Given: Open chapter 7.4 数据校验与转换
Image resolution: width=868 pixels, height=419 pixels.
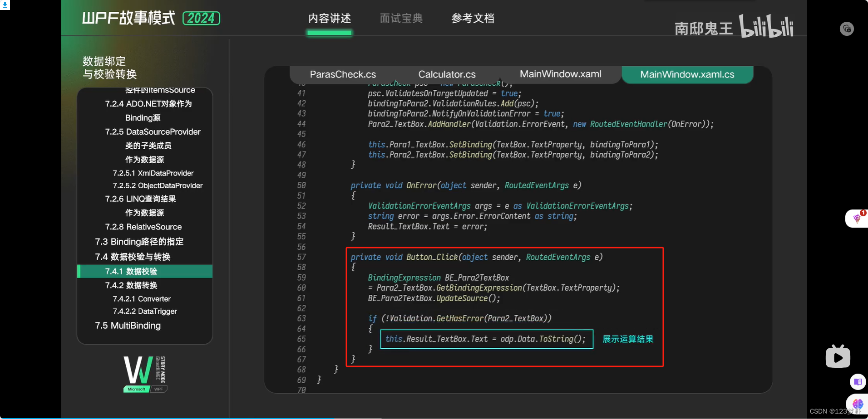Looking at the screenshot, I should [x=133, y=257].
